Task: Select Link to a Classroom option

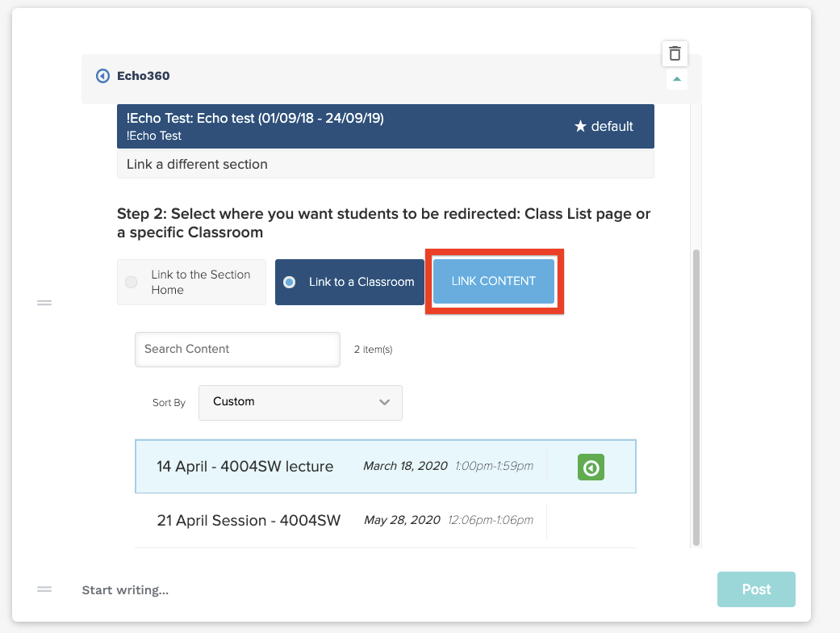Action: tap(349, 282)
